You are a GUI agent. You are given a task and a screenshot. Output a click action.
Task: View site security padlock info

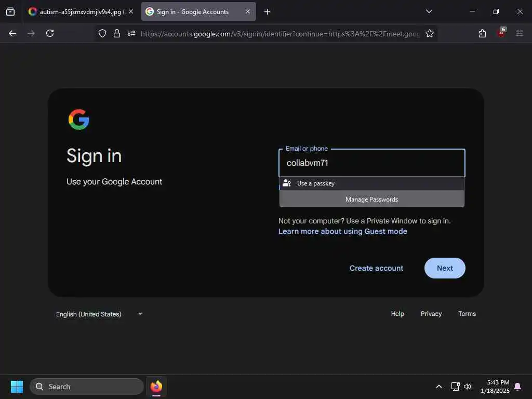click(x=117, y=33)
